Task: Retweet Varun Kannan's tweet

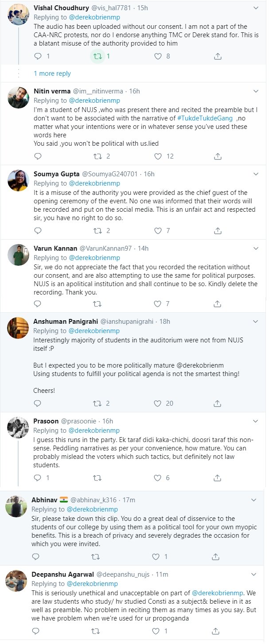Action: 97,303
